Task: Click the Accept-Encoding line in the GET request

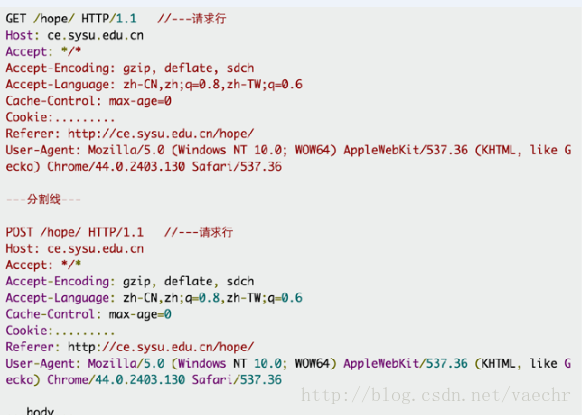Action: tap(130, 68)
